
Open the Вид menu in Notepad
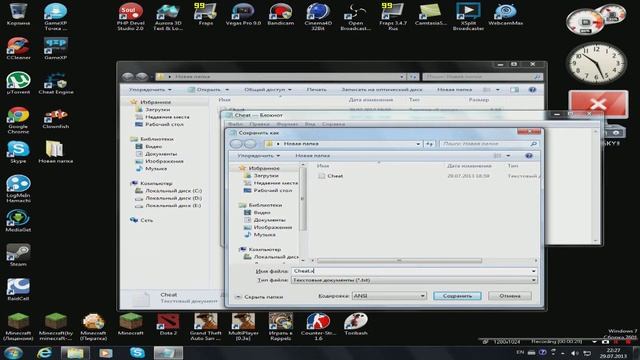(x=310, y=124)
